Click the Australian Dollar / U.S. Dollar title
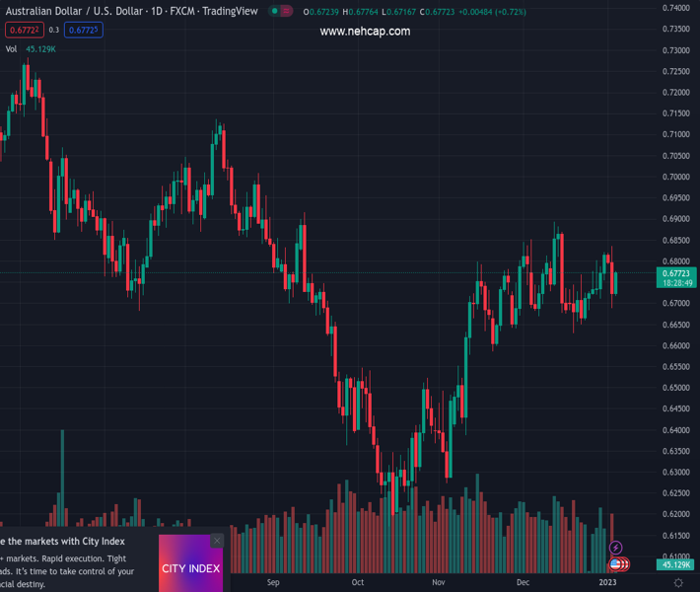The image size is (700, 592). (75, 11)
